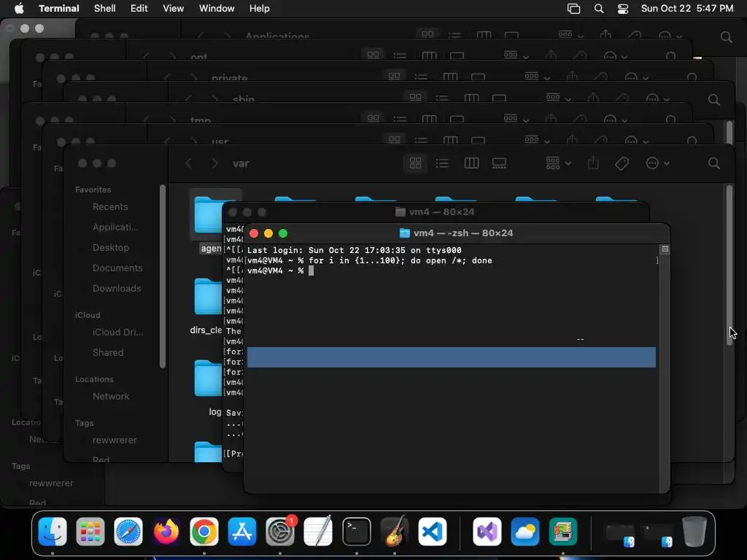The width and height of the screenshot is (747, 560).
Task: Minimize the front zsh Terminal window
Action: tap(268, 233)
